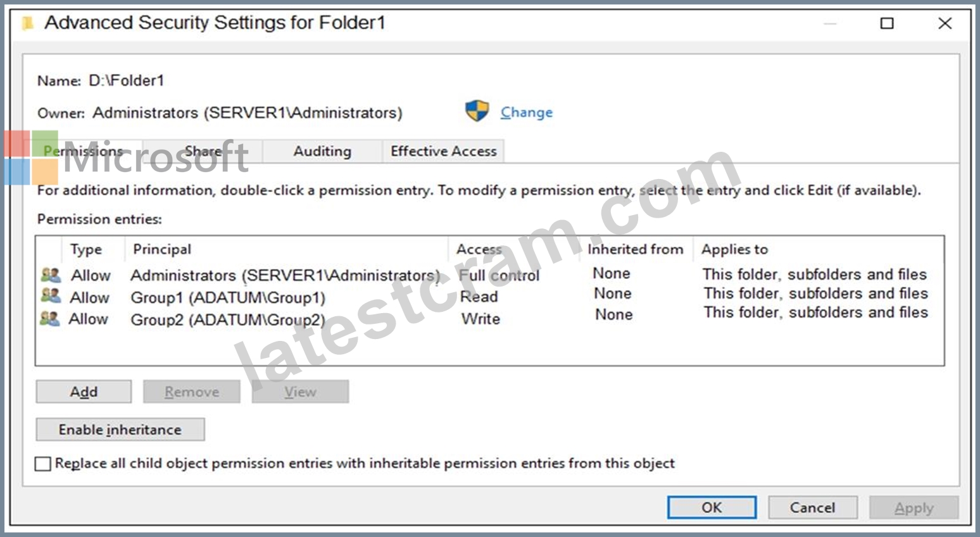
Task: Click the Enable inheritance button
Action: (120, 429)
